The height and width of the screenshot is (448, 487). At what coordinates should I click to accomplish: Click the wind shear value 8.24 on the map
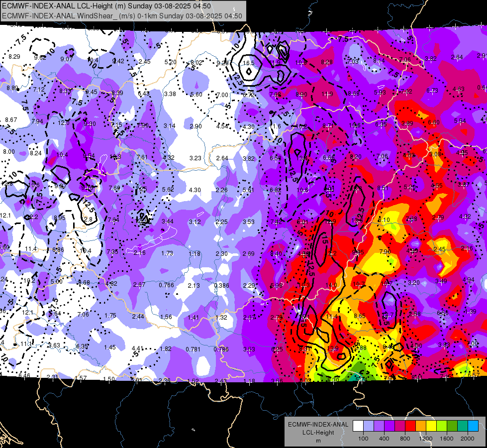pos(36,153)
